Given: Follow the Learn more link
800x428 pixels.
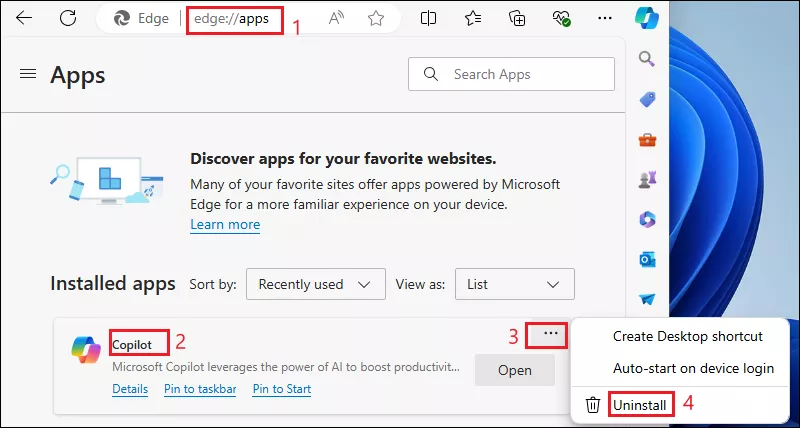Looking at the screenshot, I should (x=225, y=224).
